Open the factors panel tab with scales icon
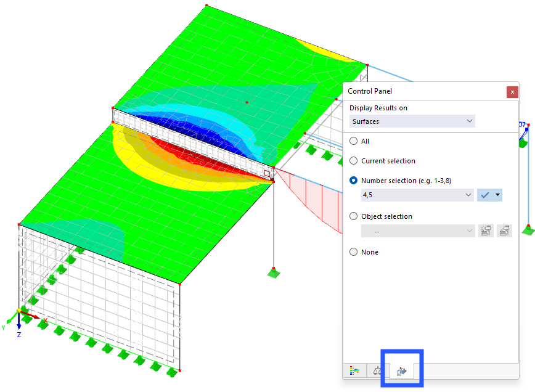 click(377, 371)
